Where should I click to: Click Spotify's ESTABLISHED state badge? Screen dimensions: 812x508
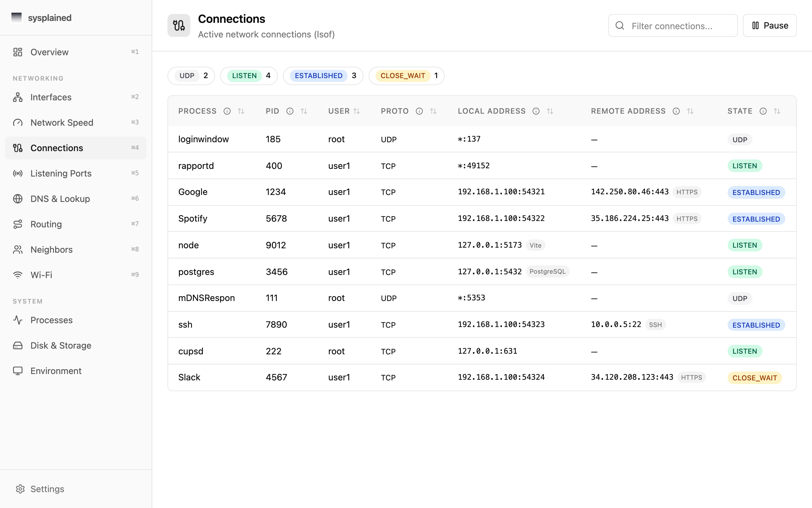point(756,219)
